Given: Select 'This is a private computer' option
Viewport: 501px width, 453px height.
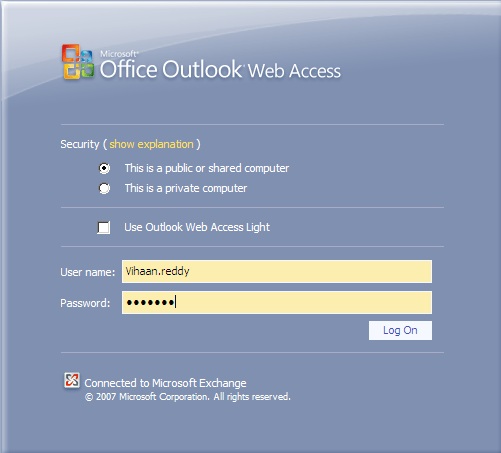Looking at the screenshot, I should [x=104, y=188].
